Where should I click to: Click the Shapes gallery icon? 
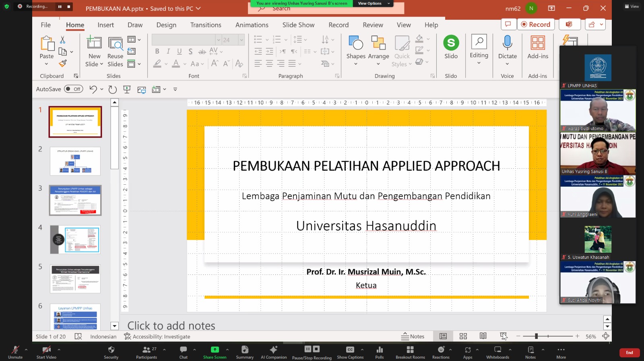point(356,43)
